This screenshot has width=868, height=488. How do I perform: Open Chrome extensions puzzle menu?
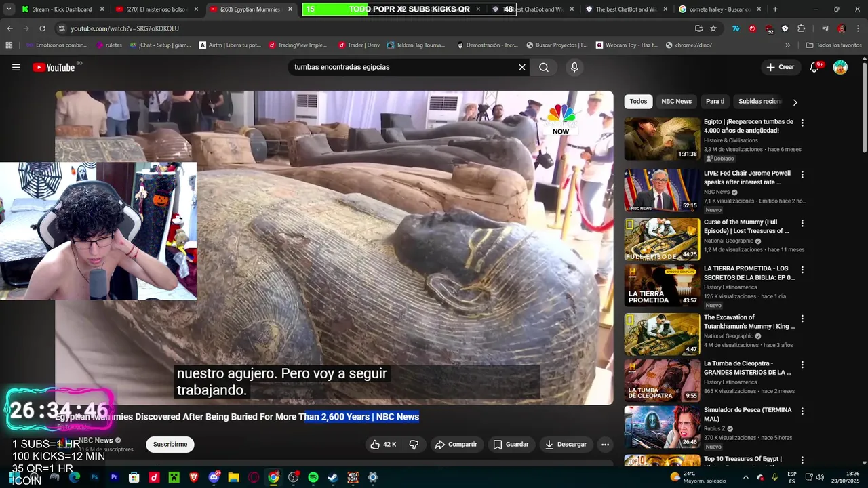pyautogui.click(x=801, y=28)
